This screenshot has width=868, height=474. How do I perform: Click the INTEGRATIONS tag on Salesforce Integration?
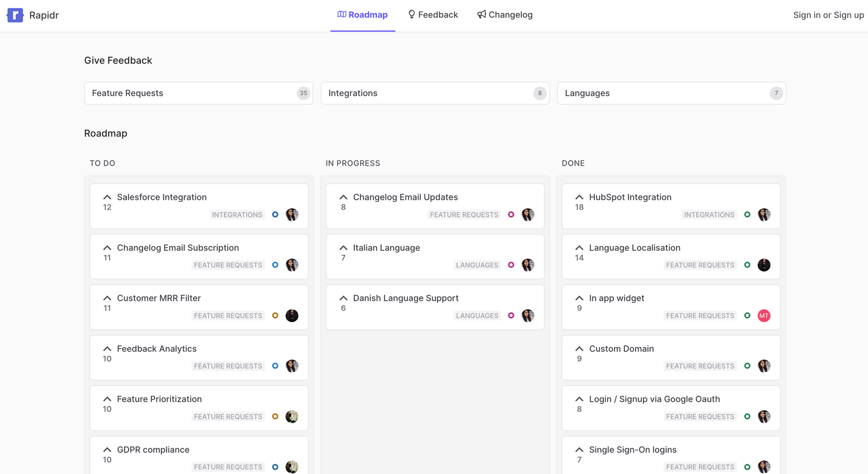237,215
